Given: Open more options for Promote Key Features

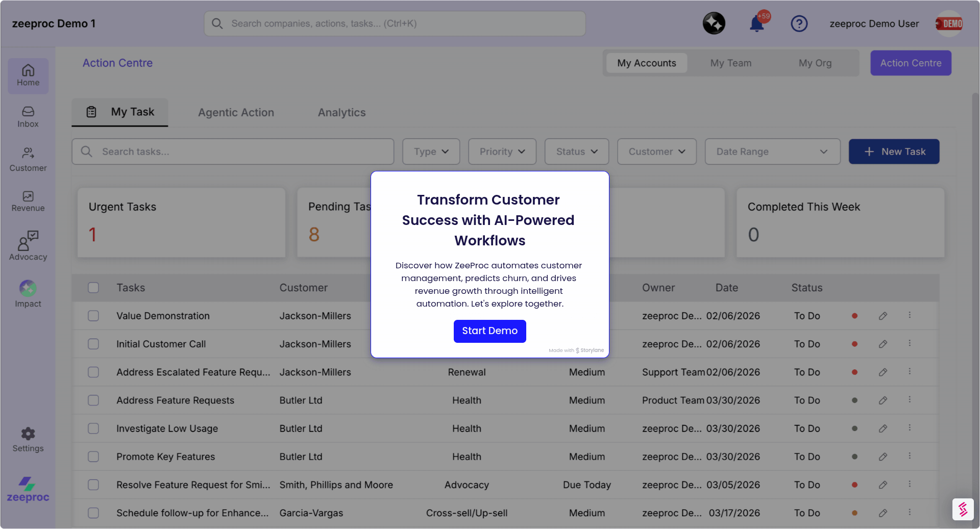Looking at the screenshot, I should (910, 456).
